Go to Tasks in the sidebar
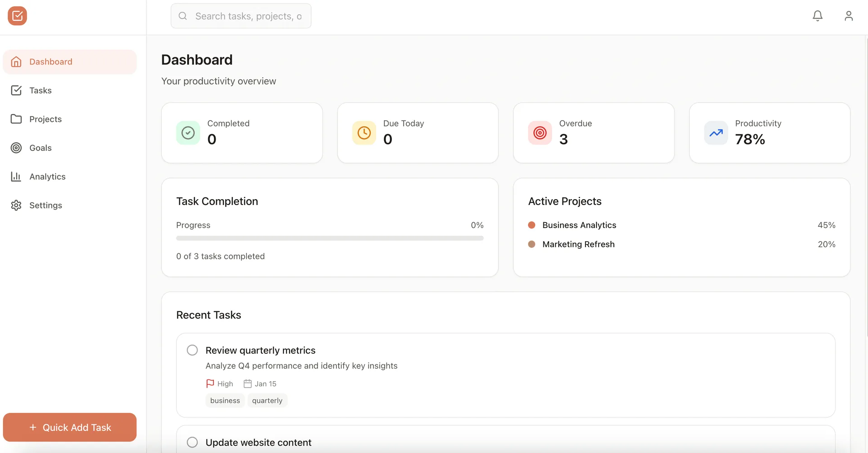This screenshot has width=868, height=453. point(70,90)
